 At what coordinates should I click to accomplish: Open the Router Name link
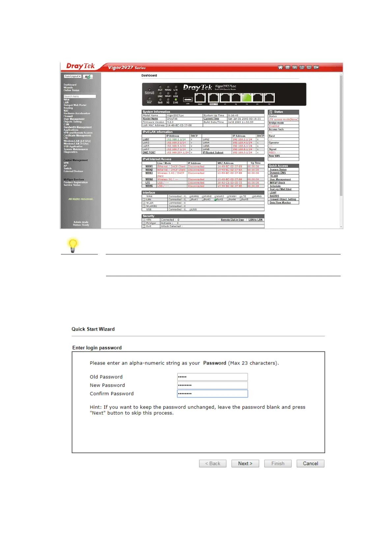point(150,119)
